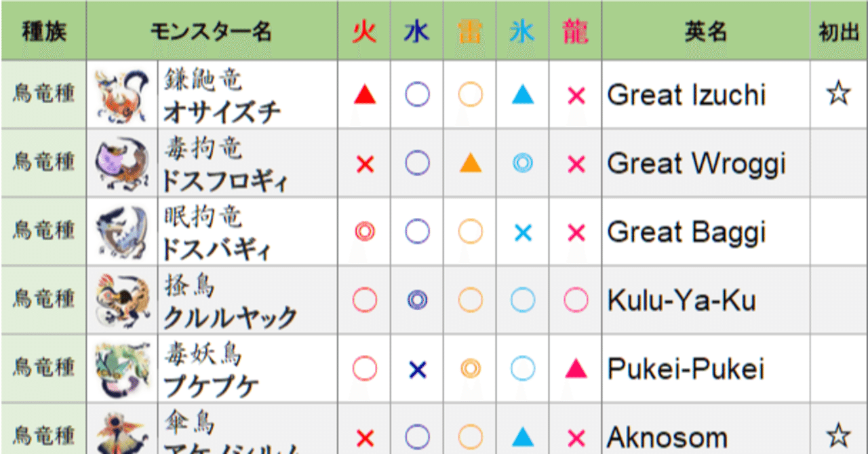
Task: Click the Kulu-Ya-Ku English name
Action: click(x=682, y=300)
